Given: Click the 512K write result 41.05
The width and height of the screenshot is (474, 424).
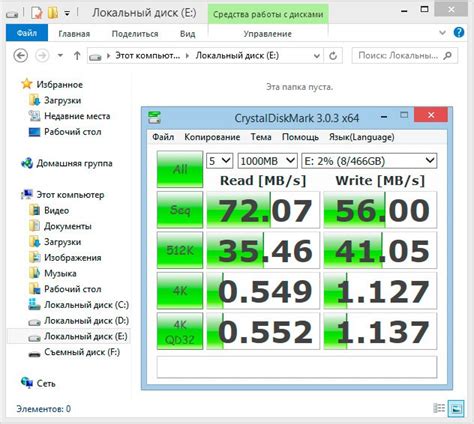Looking at the screenshot, I should (x=380, y=250).
